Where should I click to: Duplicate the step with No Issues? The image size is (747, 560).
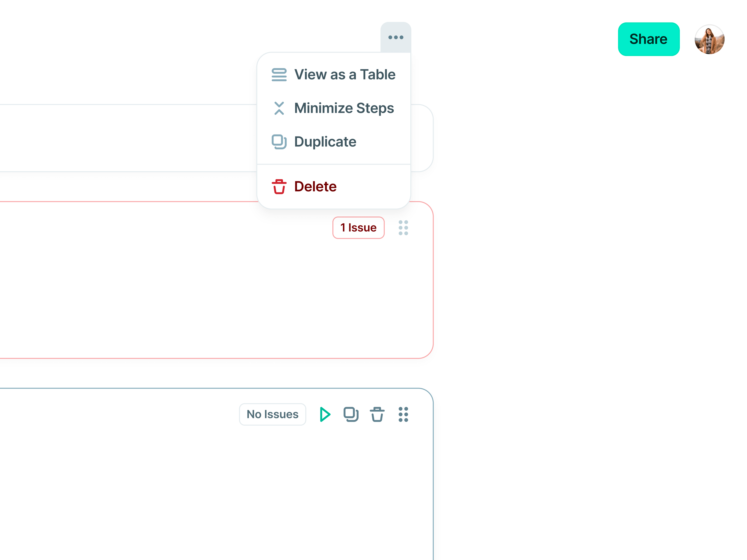tap(351, 414)
